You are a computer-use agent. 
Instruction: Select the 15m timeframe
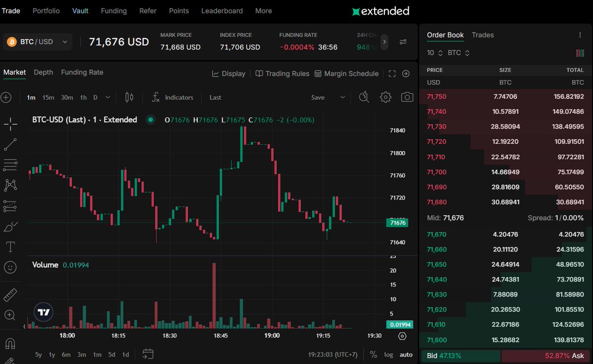pyautogui.click(x=48, y=97)
